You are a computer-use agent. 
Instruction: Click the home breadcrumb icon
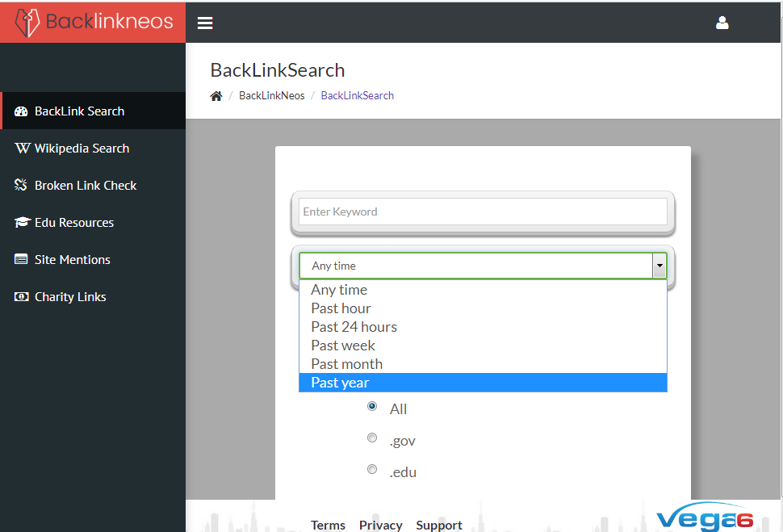click(216, 96)
